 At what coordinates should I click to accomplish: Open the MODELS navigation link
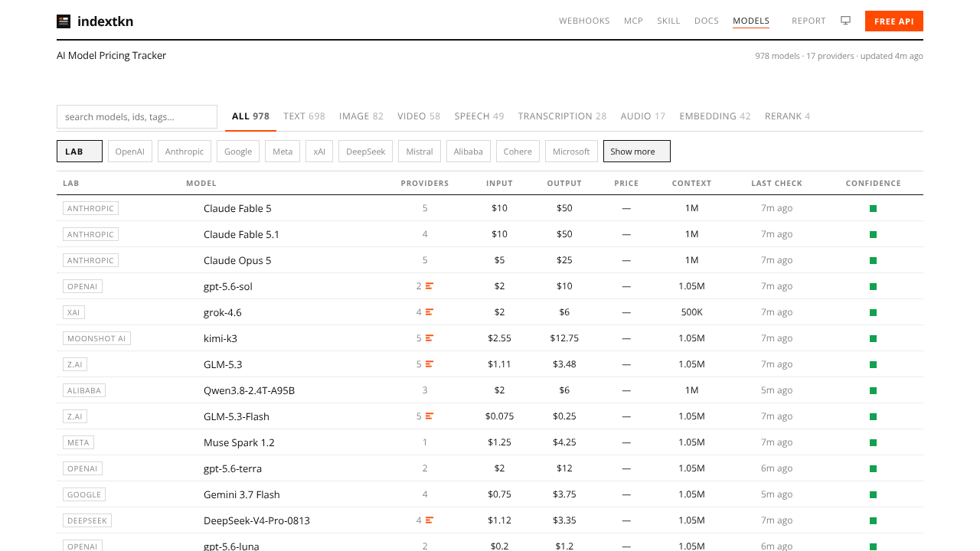coord(751,21)
